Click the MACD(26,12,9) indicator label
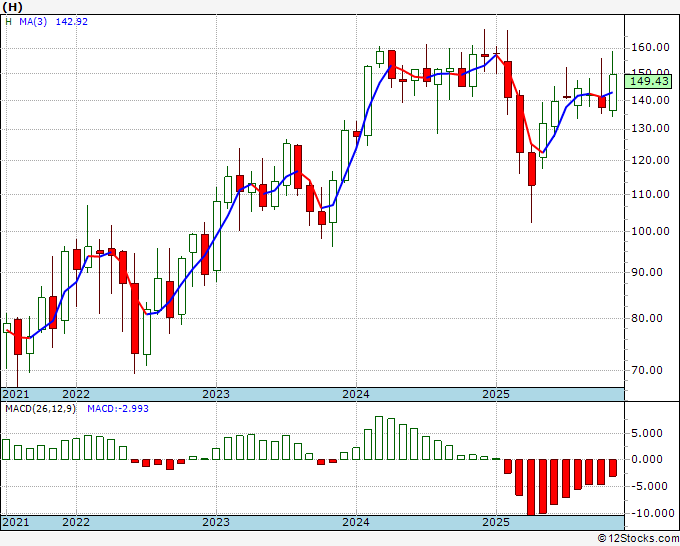Viewport: 680px width, 546px height. pos(40,409)
